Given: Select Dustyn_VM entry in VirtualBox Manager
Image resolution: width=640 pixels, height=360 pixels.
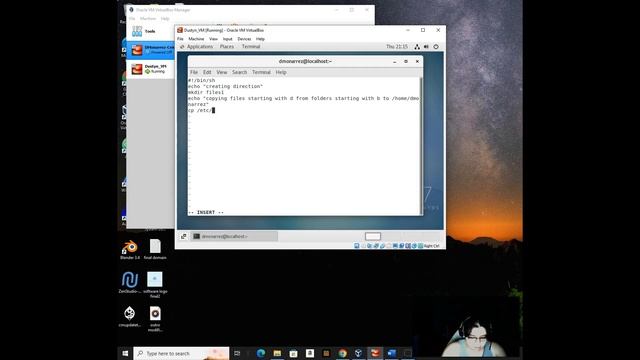Looking at the screenshot, I should 150,69.
